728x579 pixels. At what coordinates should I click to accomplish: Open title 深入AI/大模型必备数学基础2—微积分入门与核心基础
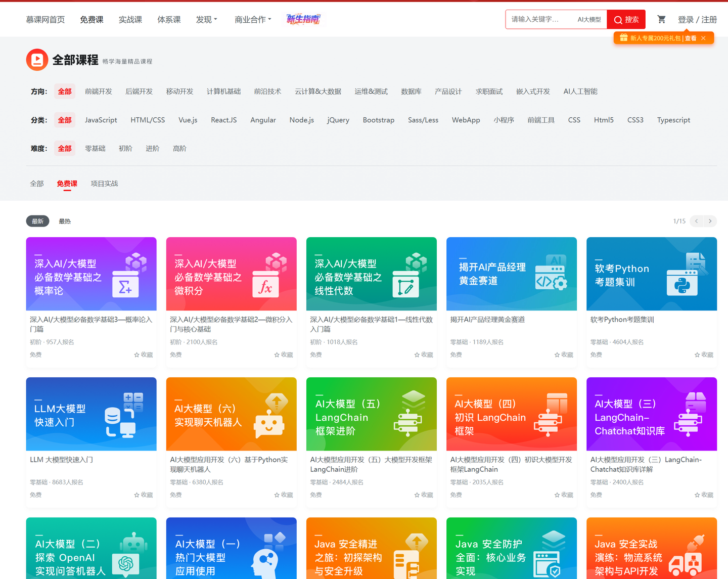[x=231, y=324]
